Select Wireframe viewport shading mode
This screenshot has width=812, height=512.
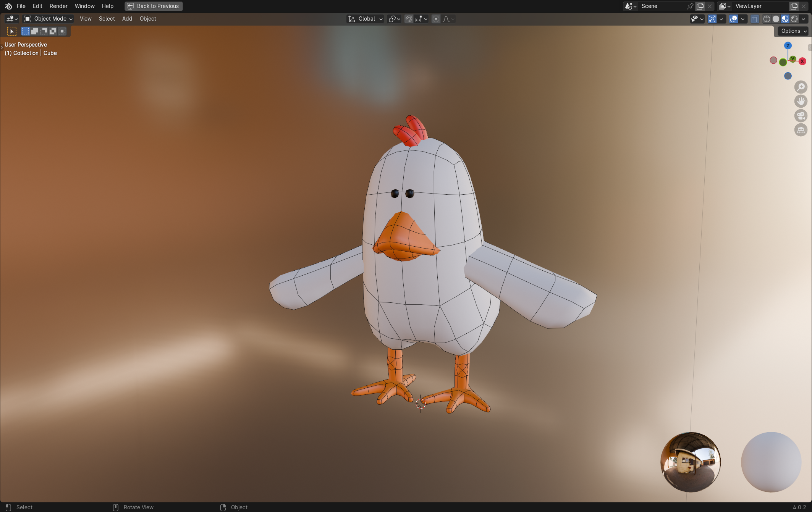click(767, 19)
